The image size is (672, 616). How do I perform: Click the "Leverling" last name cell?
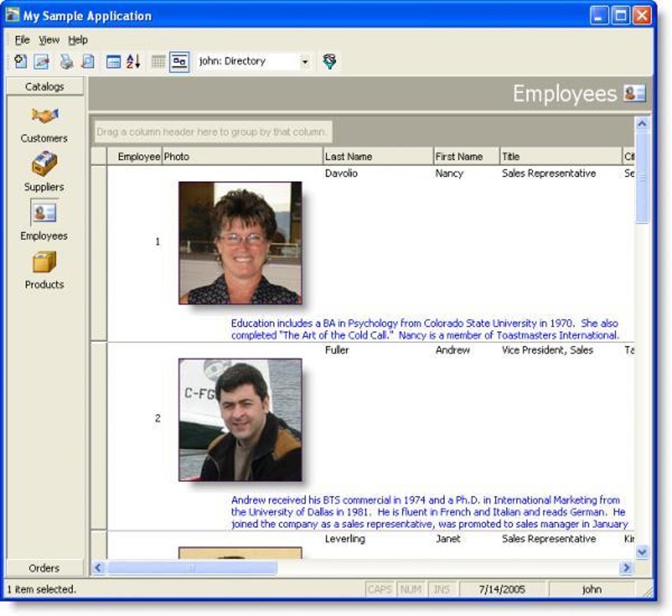(x=345, y=538)
